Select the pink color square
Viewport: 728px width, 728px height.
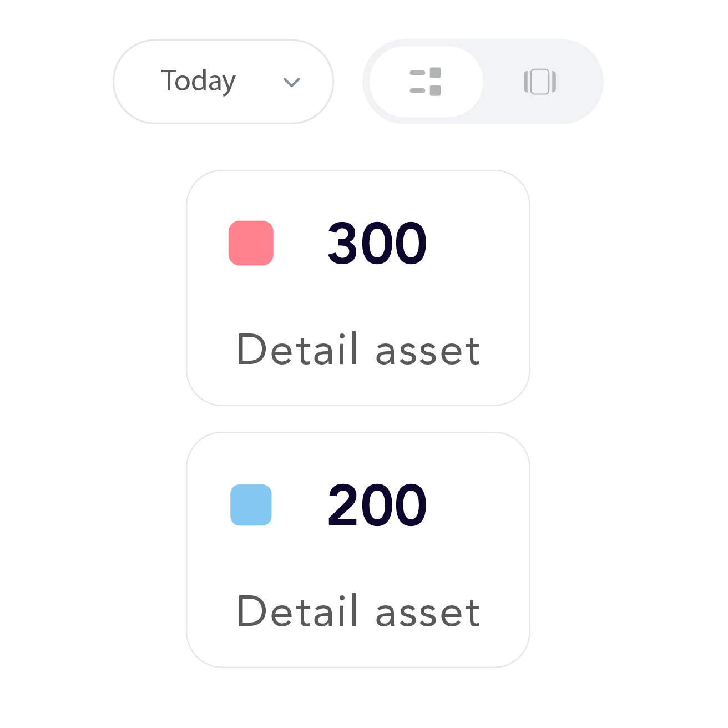(x=251, y=243)
